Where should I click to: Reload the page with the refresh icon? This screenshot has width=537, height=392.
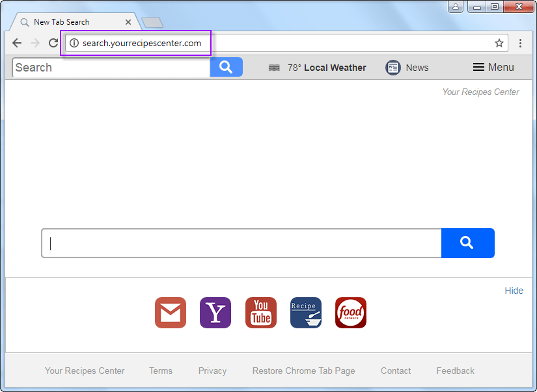[x=53, y=43]
